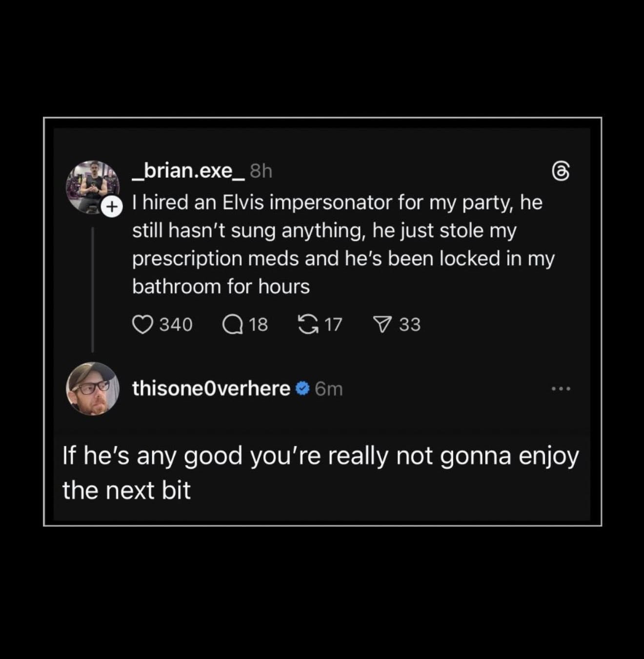Click the 6m timestamp on the reply
Screen dimensions: 644x659
pyautogui.click(x=329, y=389)
